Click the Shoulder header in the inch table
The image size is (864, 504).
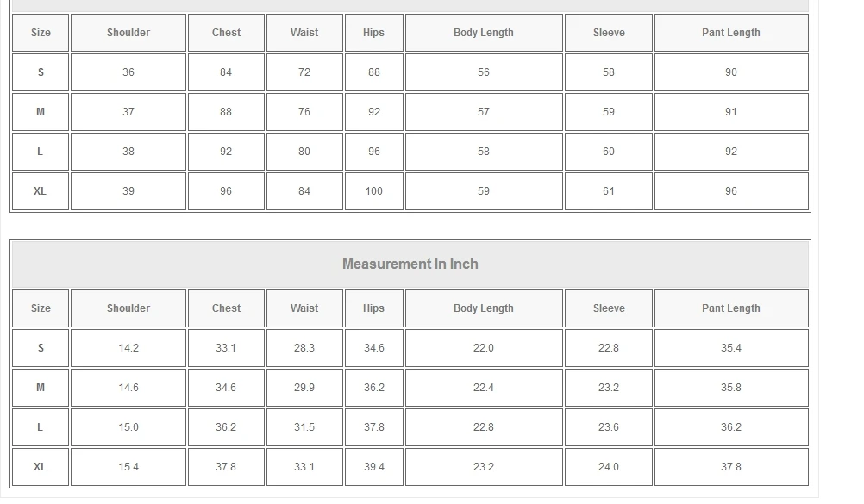[x=128, y=308]
